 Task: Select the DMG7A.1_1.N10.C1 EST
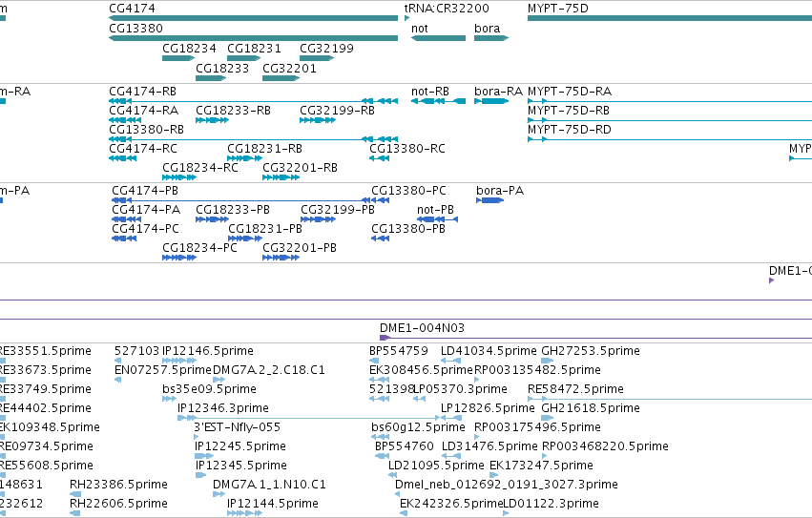[219, 495]
